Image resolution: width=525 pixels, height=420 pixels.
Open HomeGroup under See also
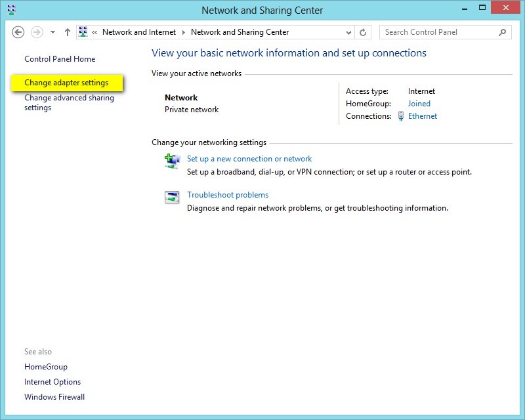(x=46, y=367)
